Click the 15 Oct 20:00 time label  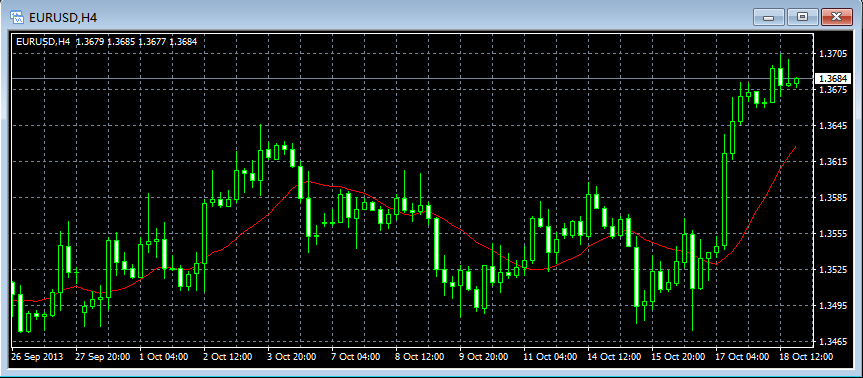[679, 357]
